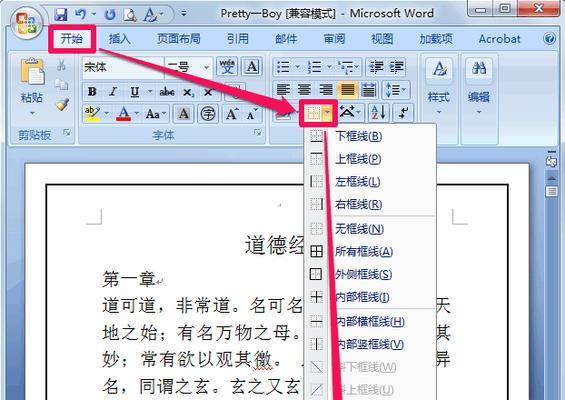565x400 pixels.
Task: Click the distributed alignment icon
Action: pos(369,90)
